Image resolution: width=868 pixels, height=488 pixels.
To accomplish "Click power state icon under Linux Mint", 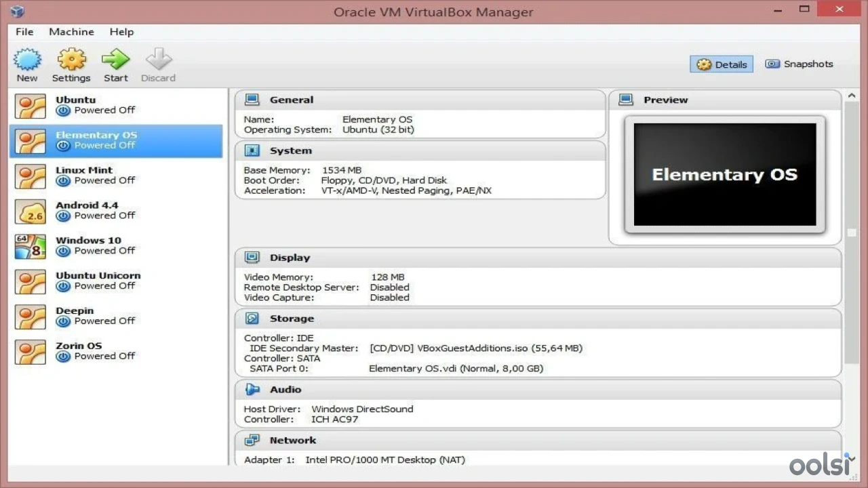I will (x=63, y=181).
